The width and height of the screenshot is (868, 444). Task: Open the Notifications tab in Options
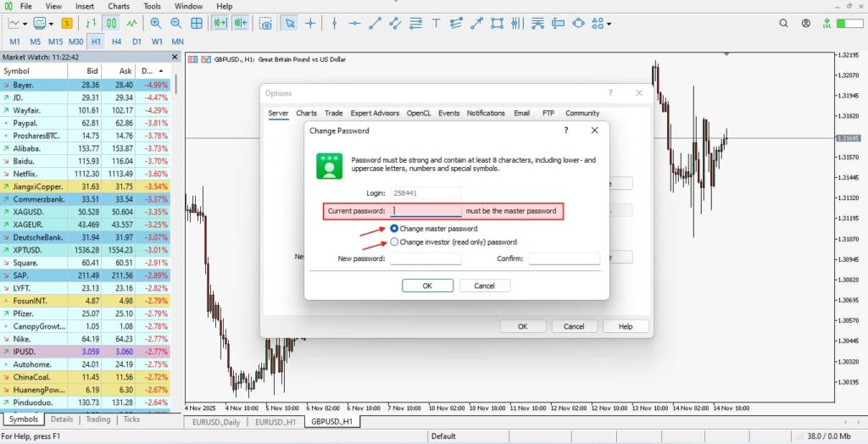(x=486, y=113)
